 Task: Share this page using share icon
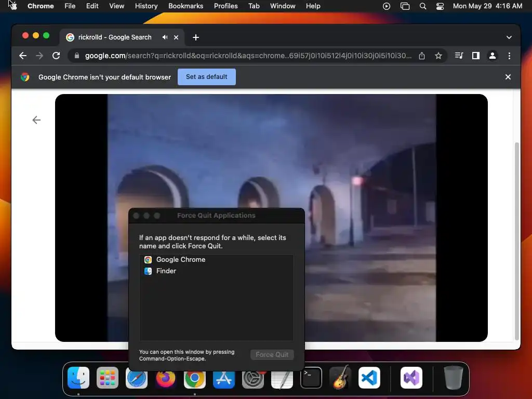click(422, 56)
